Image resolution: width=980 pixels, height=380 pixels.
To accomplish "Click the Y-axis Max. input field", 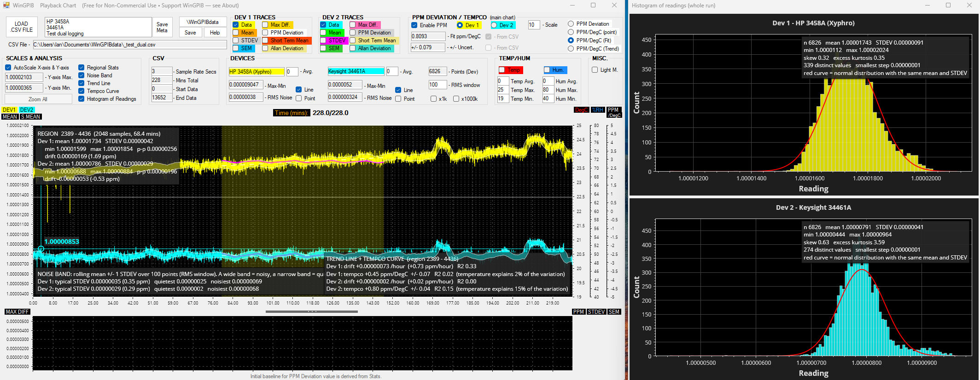I will click(x=24, y=77).
